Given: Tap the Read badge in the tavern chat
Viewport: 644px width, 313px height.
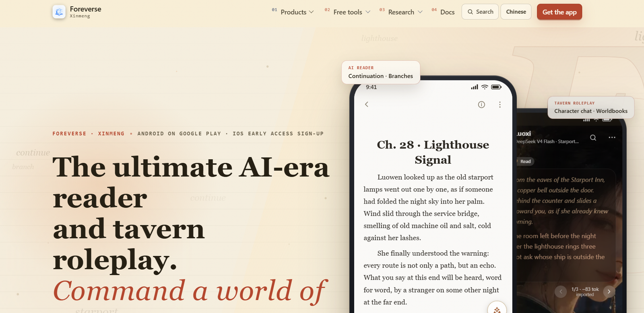Looking at the screenshot, I should click(524, 161).
